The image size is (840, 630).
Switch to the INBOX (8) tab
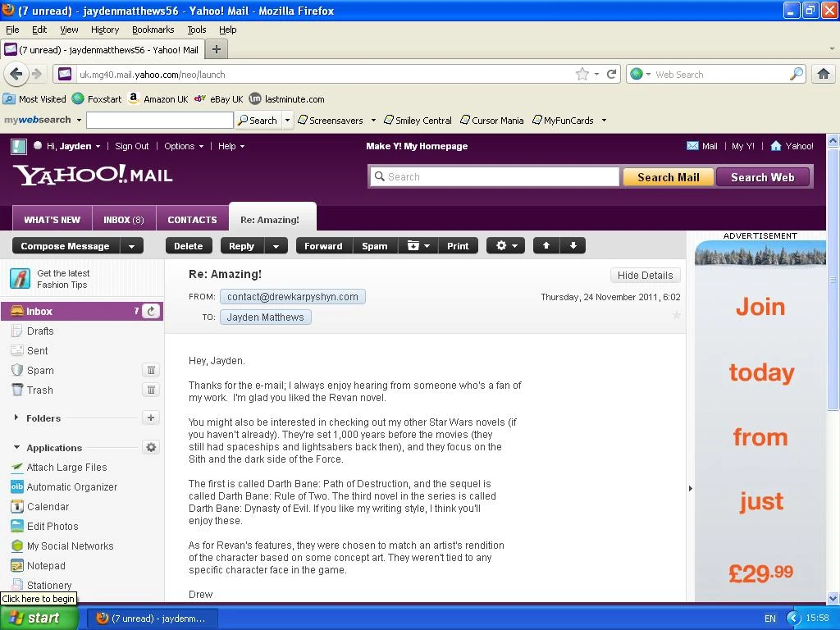point(124,219)
